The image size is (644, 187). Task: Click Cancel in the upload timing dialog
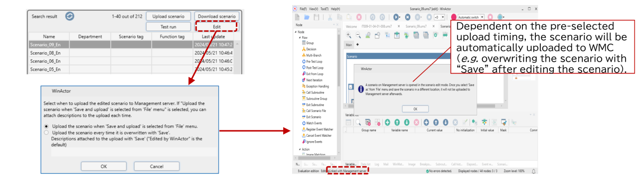(x=157, y=167)
